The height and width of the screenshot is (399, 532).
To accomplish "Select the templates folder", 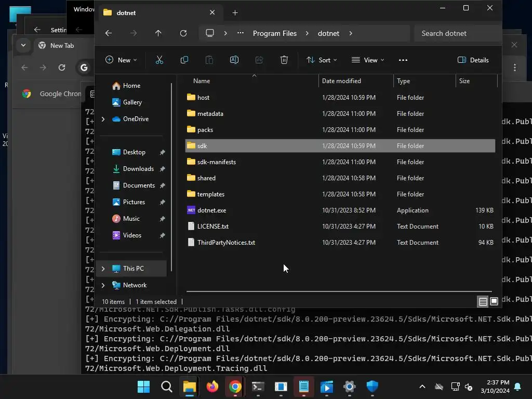I will click(x=340, y=194).
